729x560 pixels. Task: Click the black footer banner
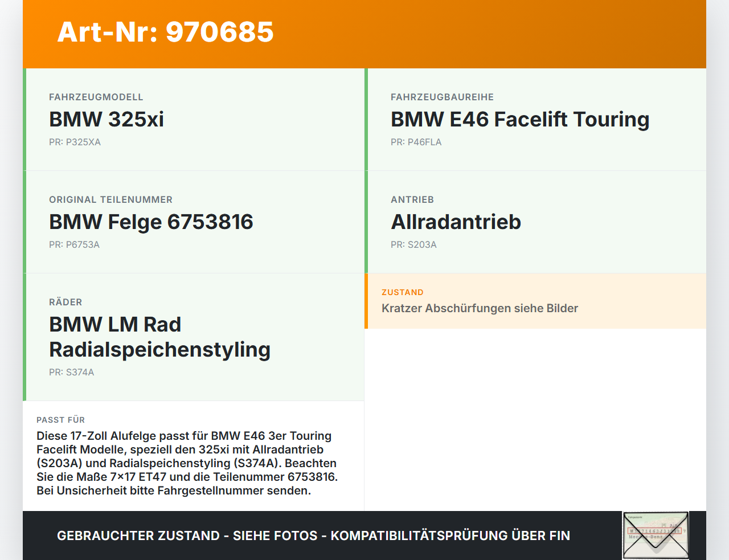313,536
